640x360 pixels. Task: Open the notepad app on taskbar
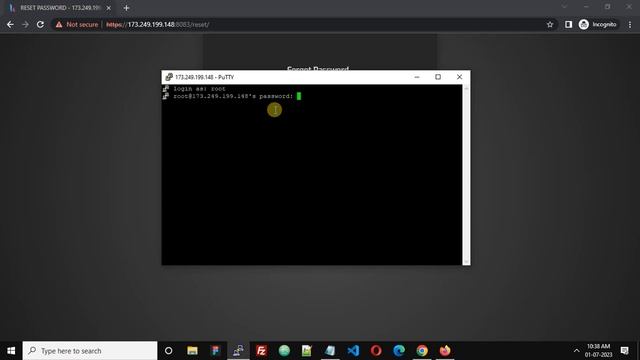(330, 351)
